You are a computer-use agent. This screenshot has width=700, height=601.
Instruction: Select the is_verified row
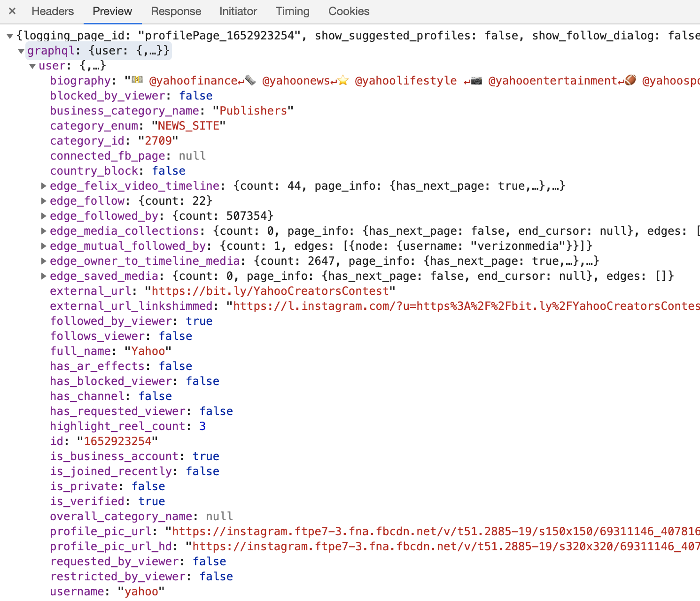pyautogui.click(x=108, y=501)
